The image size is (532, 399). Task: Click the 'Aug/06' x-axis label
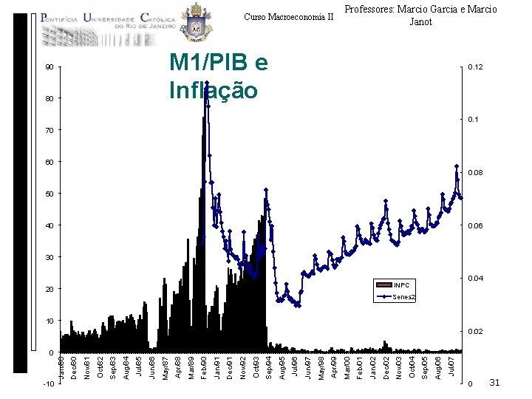tap(437, 367)
